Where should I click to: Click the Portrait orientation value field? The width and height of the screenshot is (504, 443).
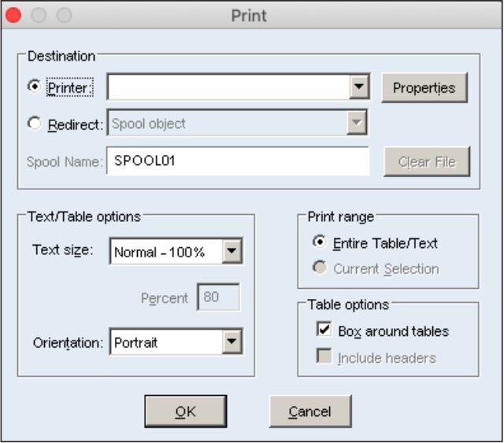[x=165, y=342]
